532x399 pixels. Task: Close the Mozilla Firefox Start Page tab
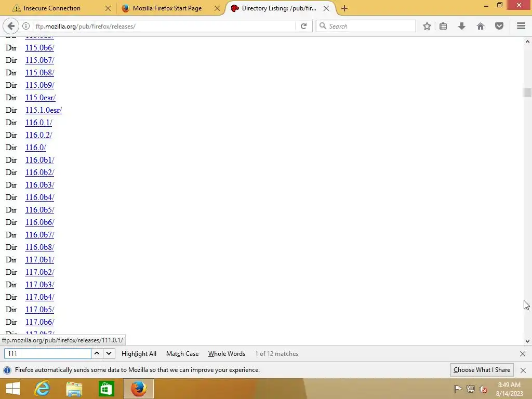(x=217, y=8)
